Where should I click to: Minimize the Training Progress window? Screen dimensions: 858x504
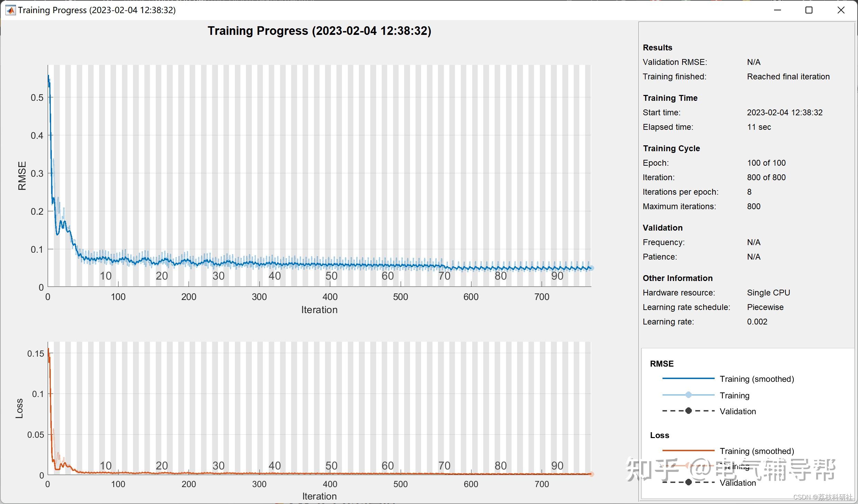coord(777,10)
